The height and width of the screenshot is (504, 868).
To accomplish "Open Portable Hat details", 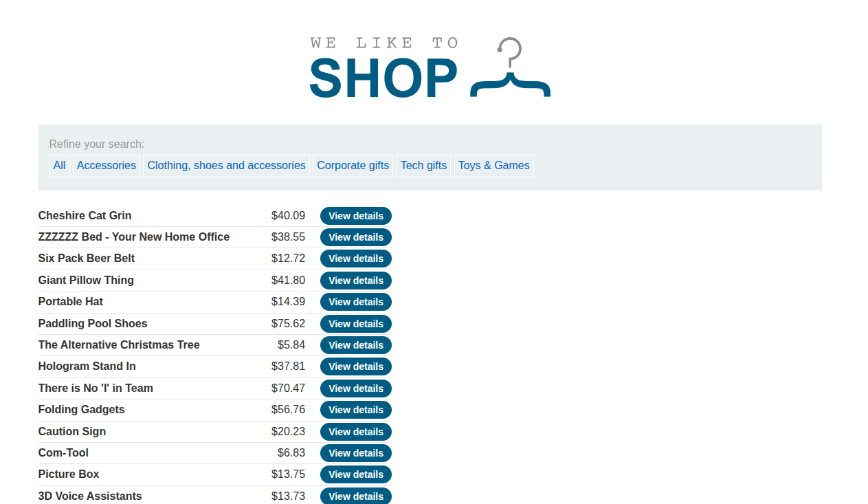I will pos(356,302).
